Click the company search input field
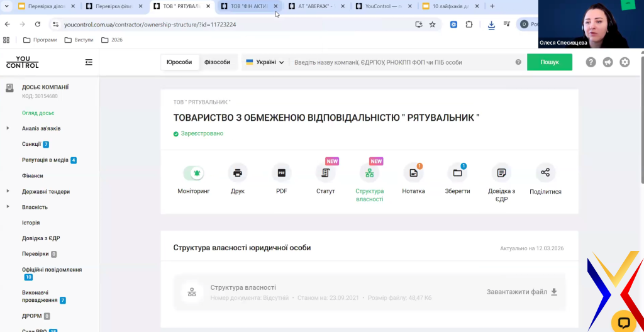 click(402, 62)
